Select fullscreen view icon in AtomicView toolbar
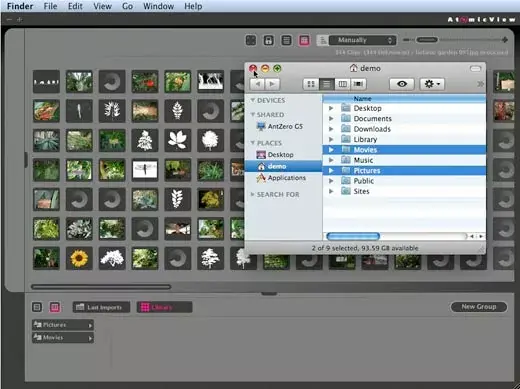 coord(251,40)
